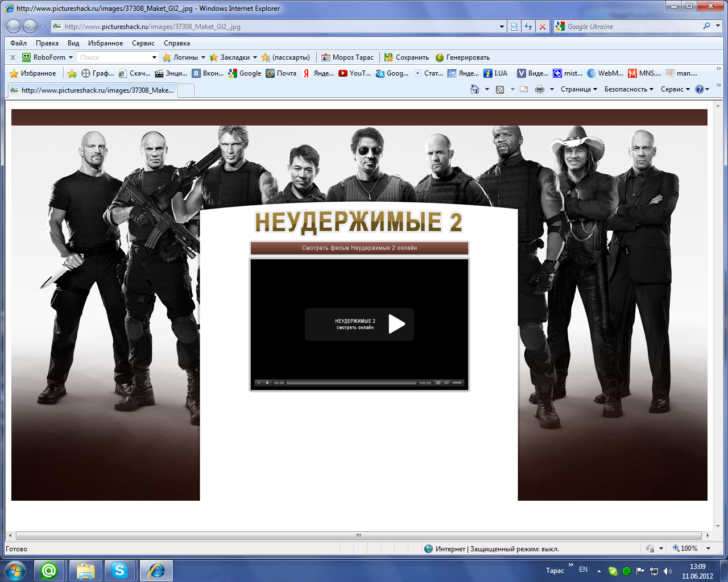Click the address bar URL field

279,26
